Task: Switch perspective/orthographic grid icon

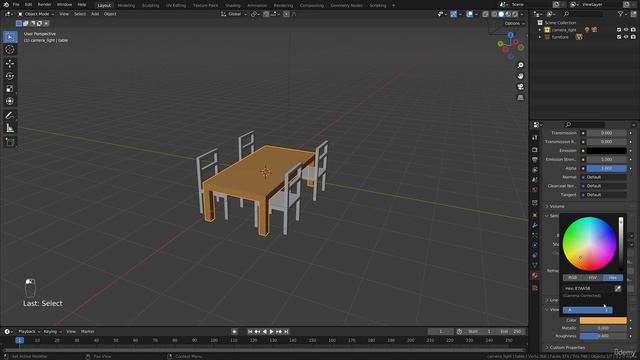Action: (x=520, y=98)
